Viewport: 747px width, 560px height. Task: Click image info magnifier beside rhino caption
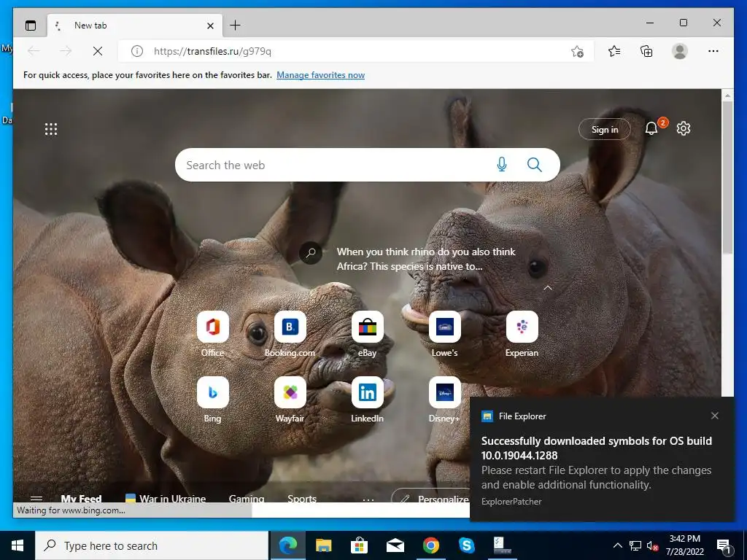[311, 253]
